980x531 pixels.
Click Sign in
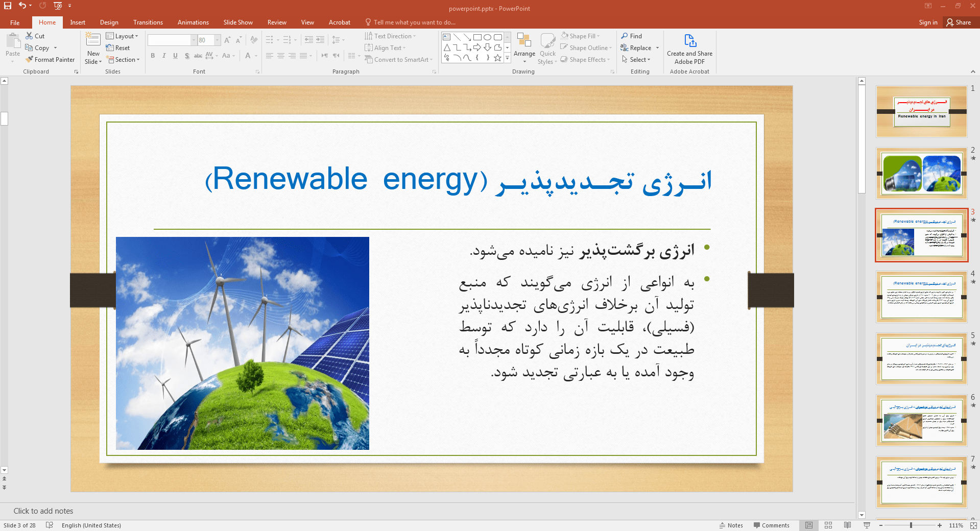pyautogui.click(x=928, y=22)
